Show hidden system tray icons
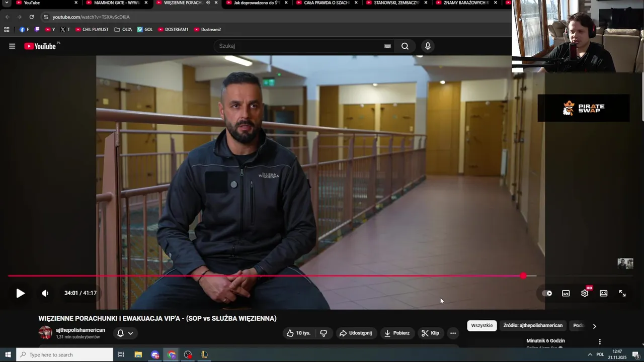644x362 pixels. click(x=590, y=355)
